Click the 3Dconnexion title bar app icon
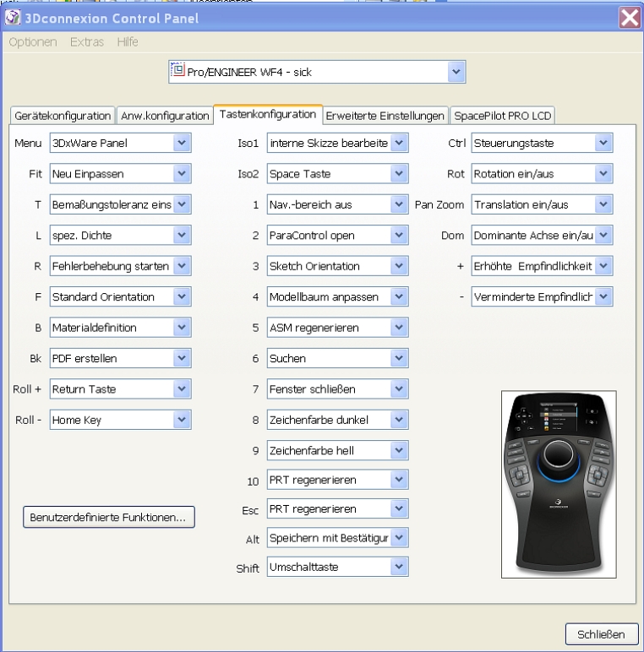 [13, 18]
